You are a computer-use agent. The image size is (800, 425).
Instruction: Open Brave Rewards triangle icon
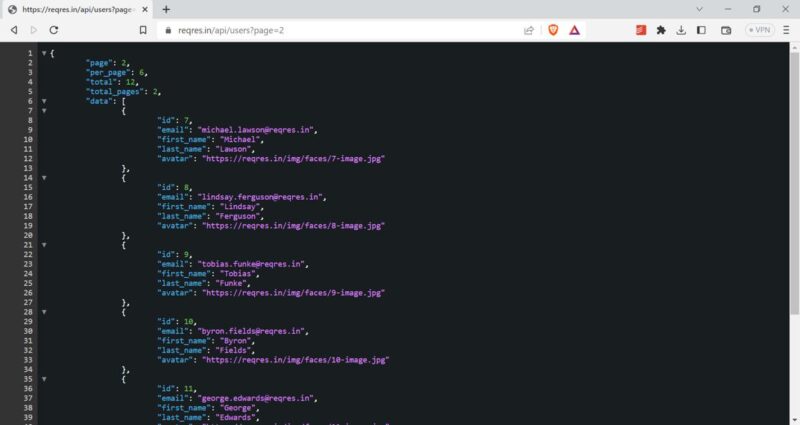pos(574,30)
